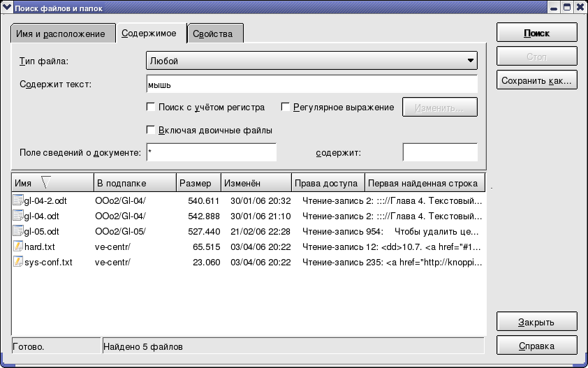
Task: Open help with Справка button
Action: pos(536,346)
